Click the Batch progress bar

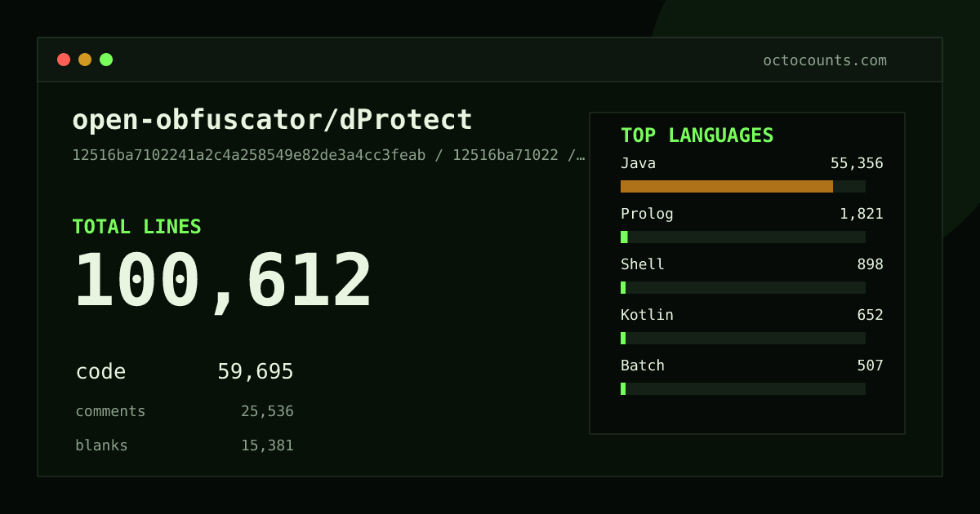pyautogui.click(x=743, y=388)
